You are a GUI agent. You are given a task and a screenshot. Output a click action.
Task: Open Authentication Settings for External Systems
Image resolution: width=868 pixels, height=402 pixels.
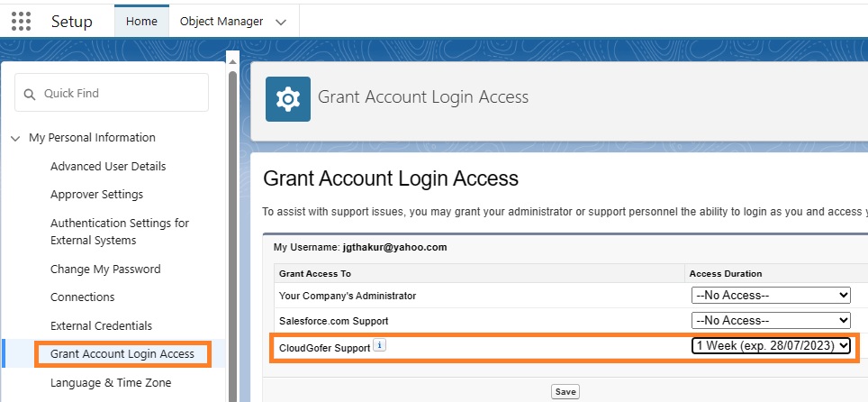coord(120,232)
